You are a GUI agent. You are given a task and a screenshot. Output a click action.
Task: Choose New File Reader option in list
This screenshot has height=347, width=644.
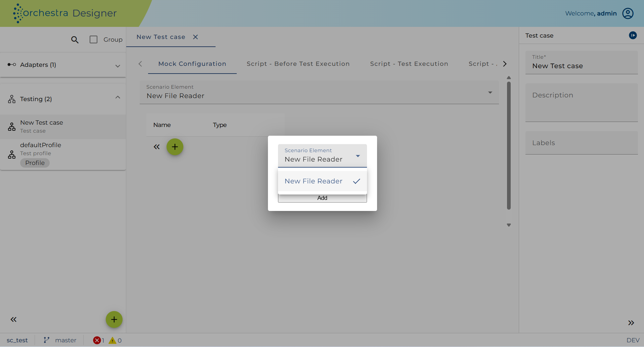(322, 181)
